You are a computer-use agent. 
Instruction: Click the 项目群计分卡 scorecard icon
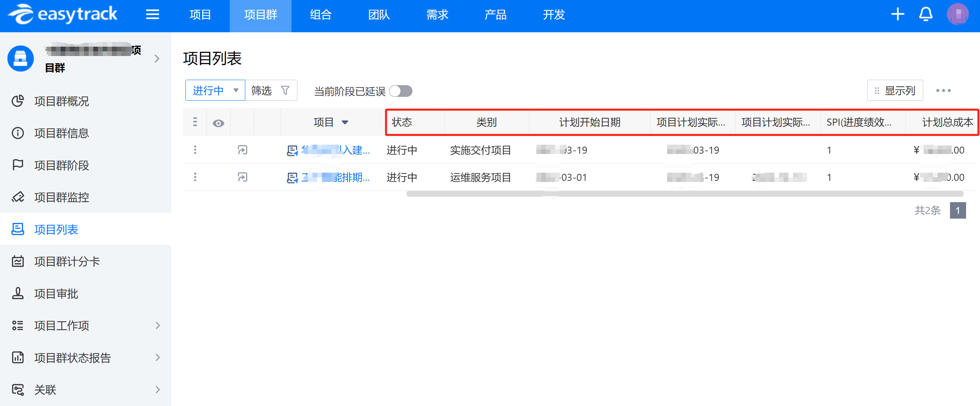pos(18,261)
